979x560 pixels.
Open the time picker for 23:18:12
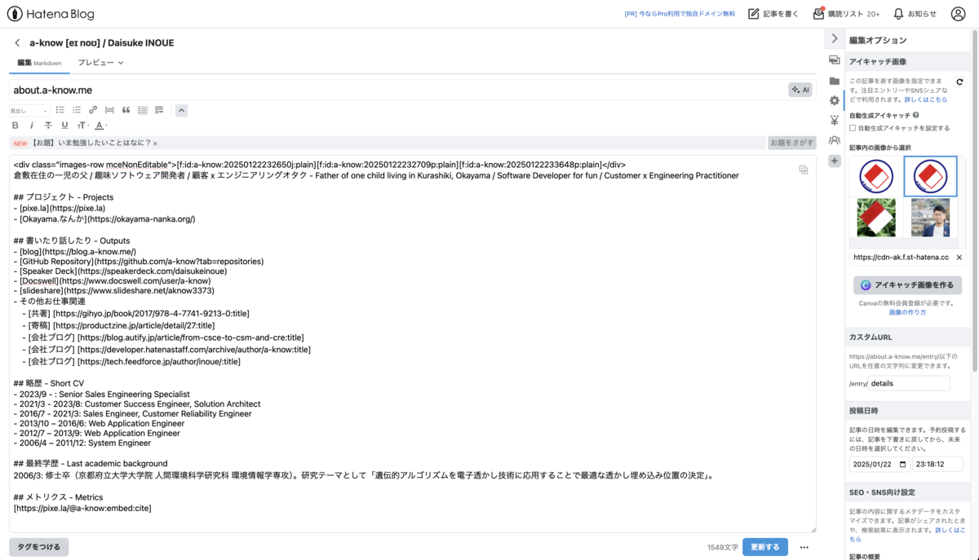(937, 464)
